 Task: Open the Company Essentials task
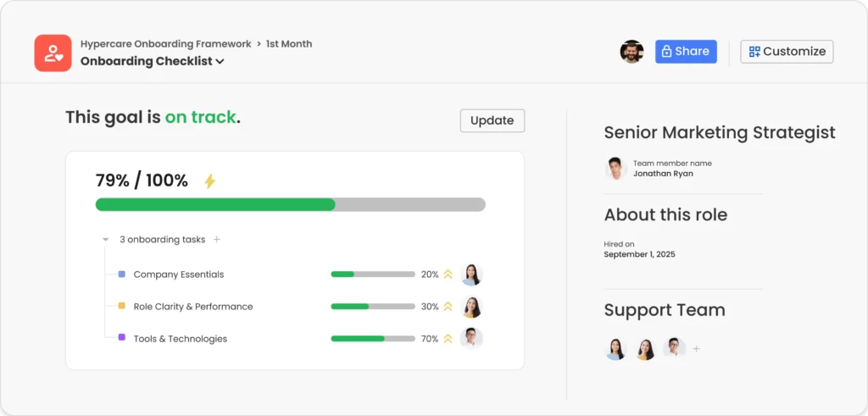[x=179, y=275]
